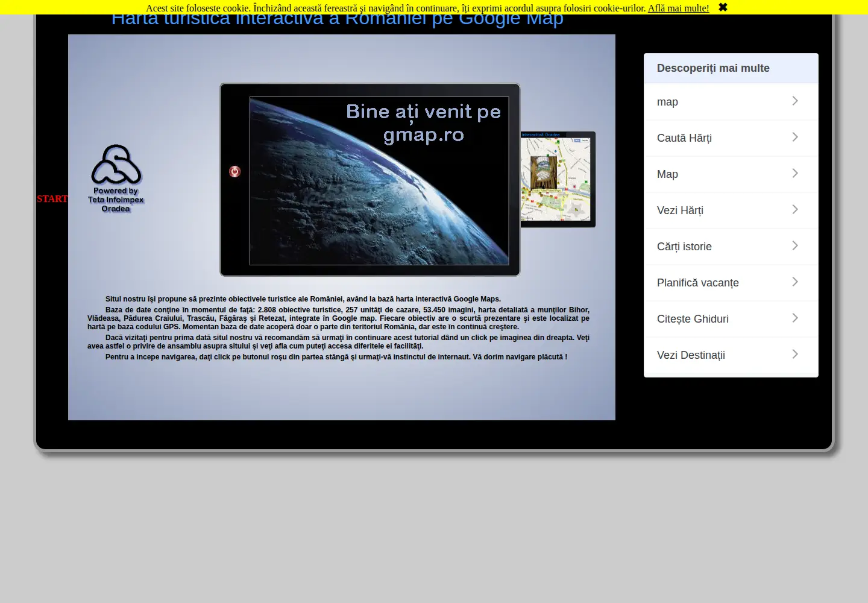Click the paragraph starting 'Situl nostru își propune'

pos(303,299)
